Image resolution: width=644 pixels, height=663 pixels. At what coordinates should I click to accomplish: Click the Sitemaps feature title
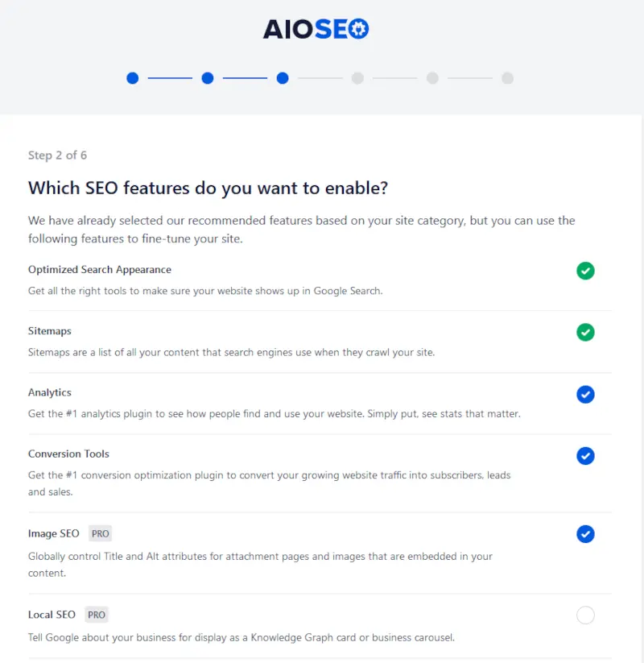tap(49, 331)
